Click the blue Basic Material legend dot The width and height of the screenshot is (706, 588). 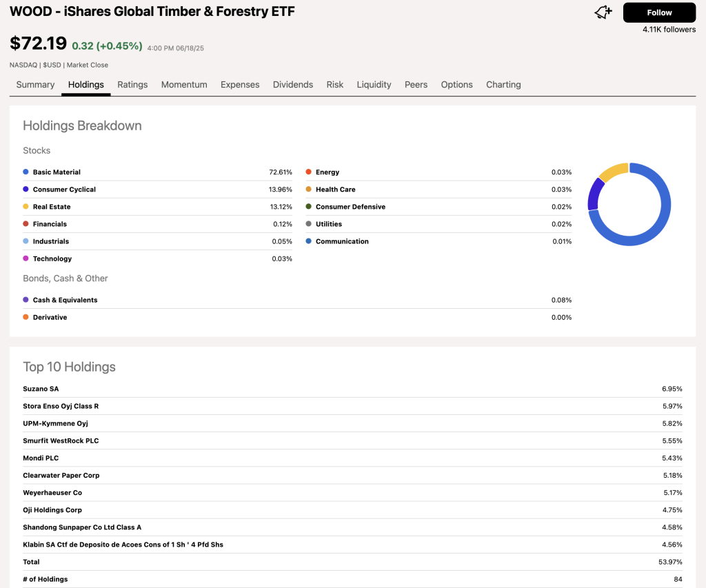pyautogui.click(x=26, y=172)
